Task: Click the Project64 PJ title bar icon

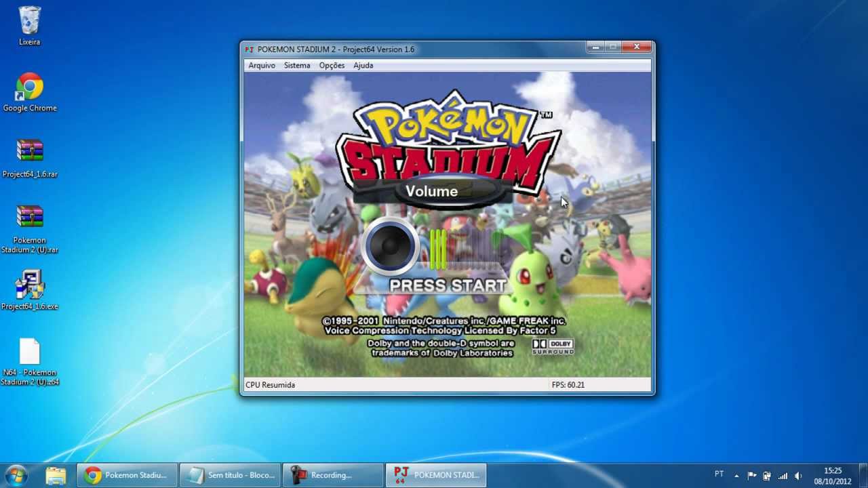Action: [x=250, y=49]
